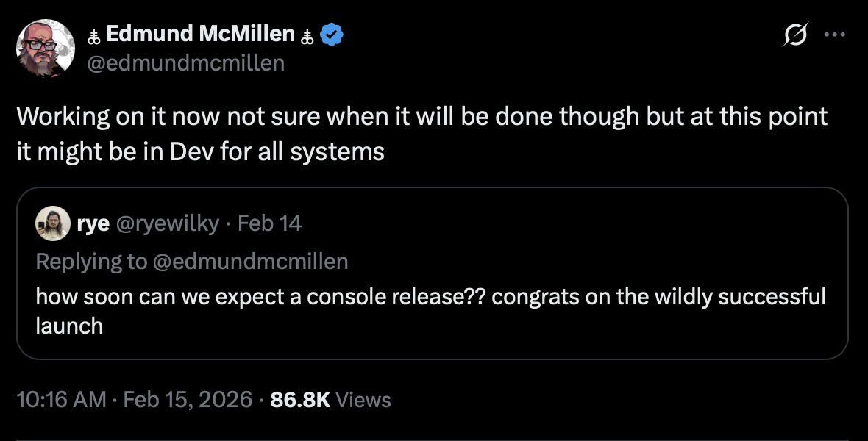Open the three-dot more options menu
This screenshot has width=868, height=441.
tap(835, 35)
